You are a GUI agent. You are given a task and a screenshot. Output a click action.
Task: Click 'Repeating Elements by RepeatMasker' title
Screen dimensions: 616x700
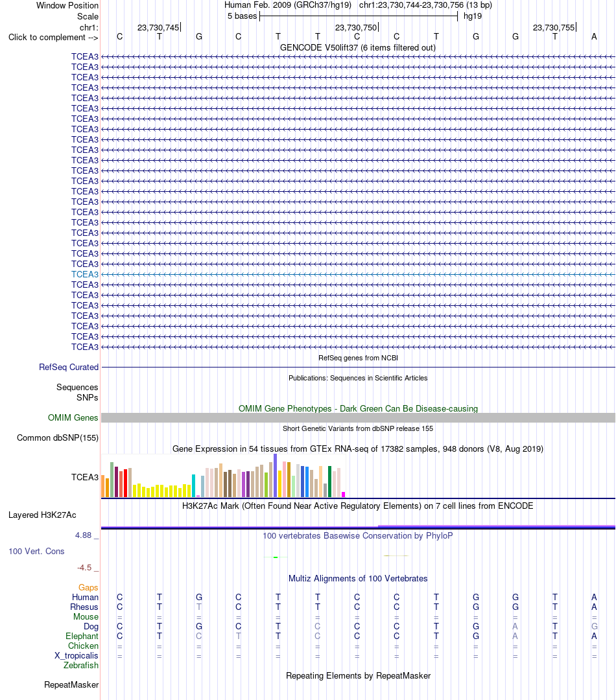(x=358, y=676)
